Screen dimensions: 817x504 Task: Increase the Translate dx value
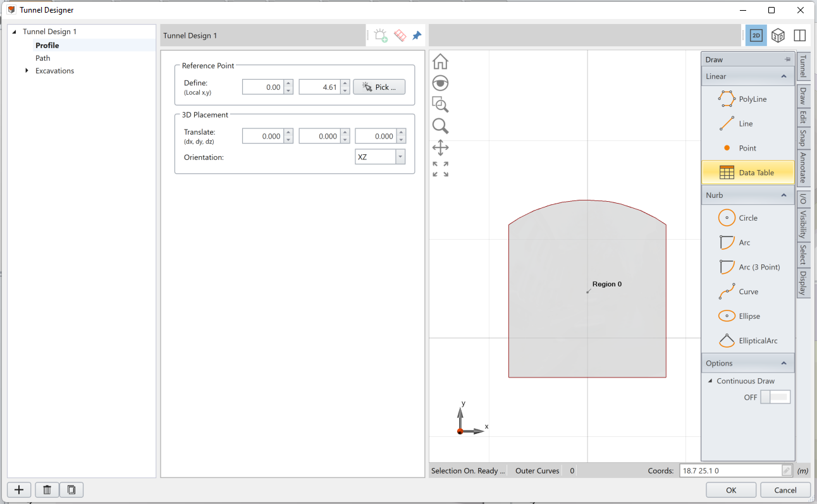[x=289, y=132]
